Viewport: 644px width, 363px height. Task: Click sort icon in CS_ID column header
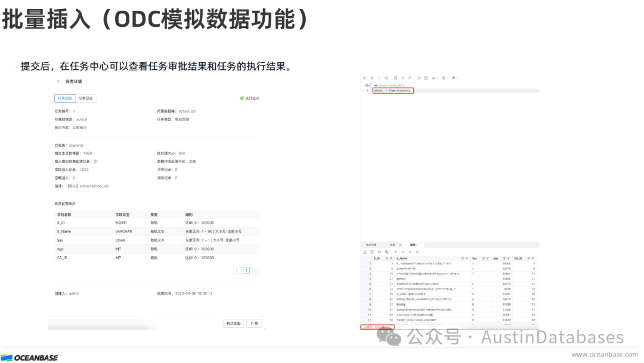[533, 259]
